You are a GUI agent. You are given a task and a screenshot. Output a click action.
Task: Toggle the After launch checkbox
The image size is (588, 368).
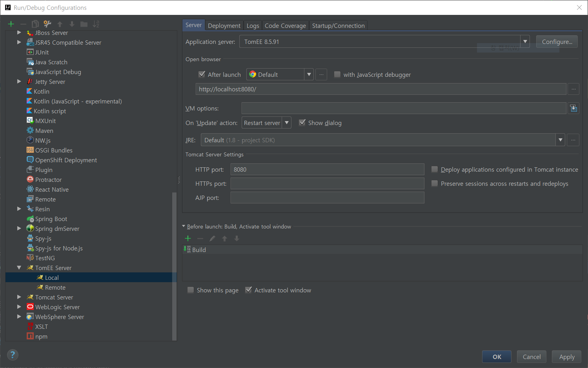click(202, 74)
